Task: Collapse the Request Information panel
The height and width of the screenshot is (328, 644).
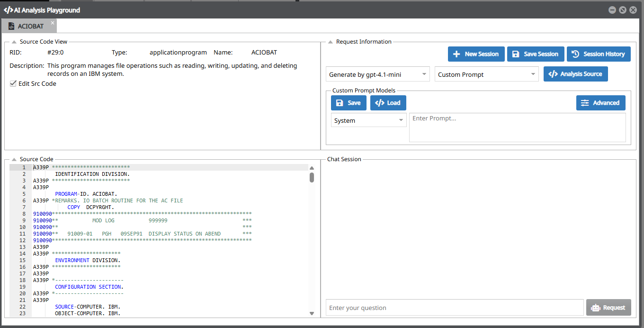Action: (x=331, y=42)
